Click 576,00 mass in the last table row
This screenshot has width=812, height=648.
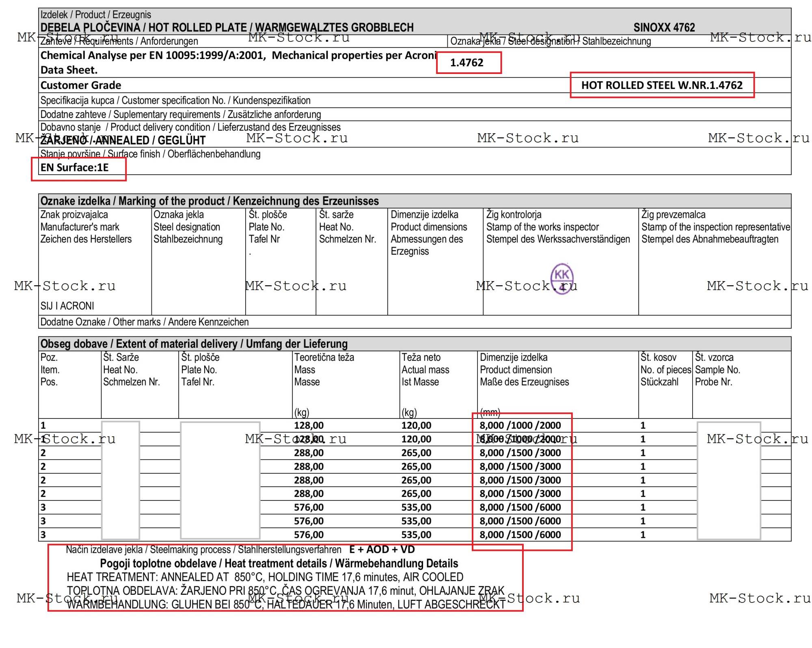click(x=309, y=535)
